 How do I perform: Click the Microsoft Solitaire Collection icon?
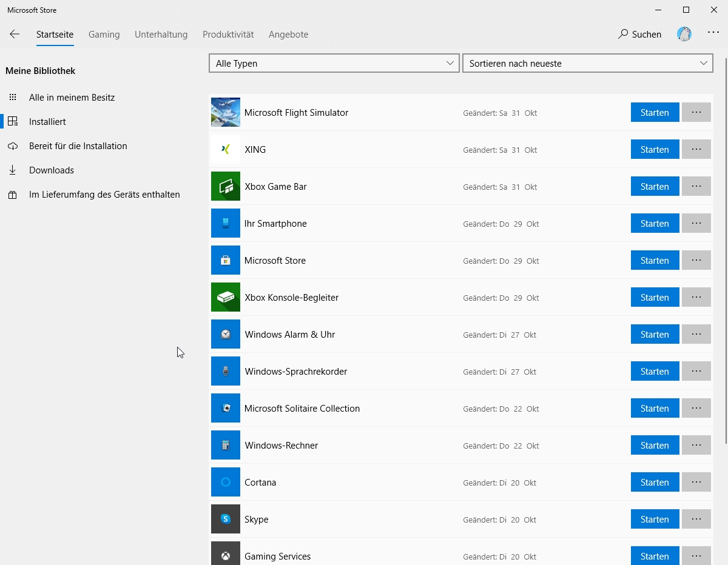coord(226,409)
